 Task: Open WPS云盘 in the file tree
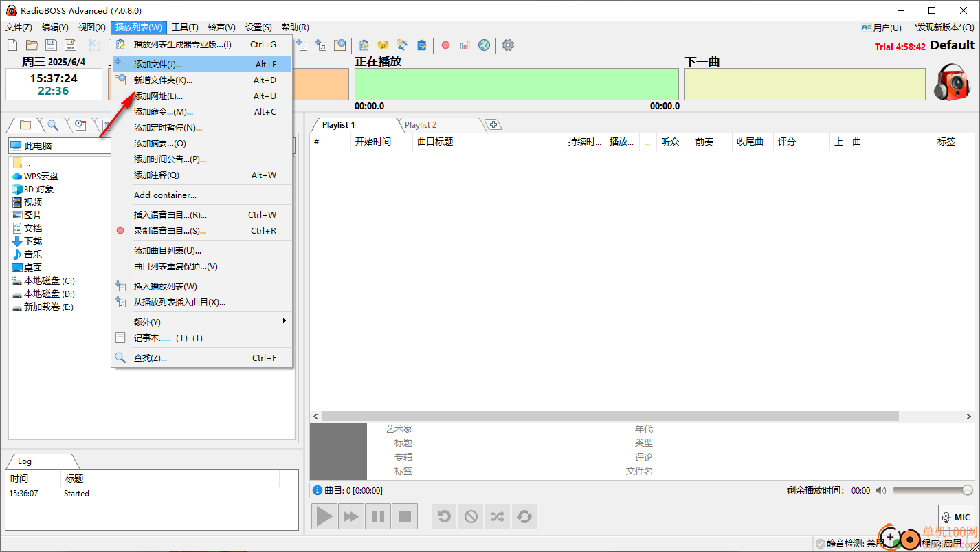[x=41, y=177]
